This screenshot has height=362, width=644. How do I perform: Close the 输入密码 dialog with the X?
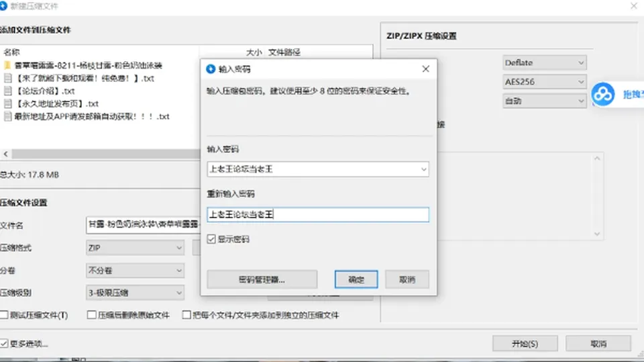[426, 69]
